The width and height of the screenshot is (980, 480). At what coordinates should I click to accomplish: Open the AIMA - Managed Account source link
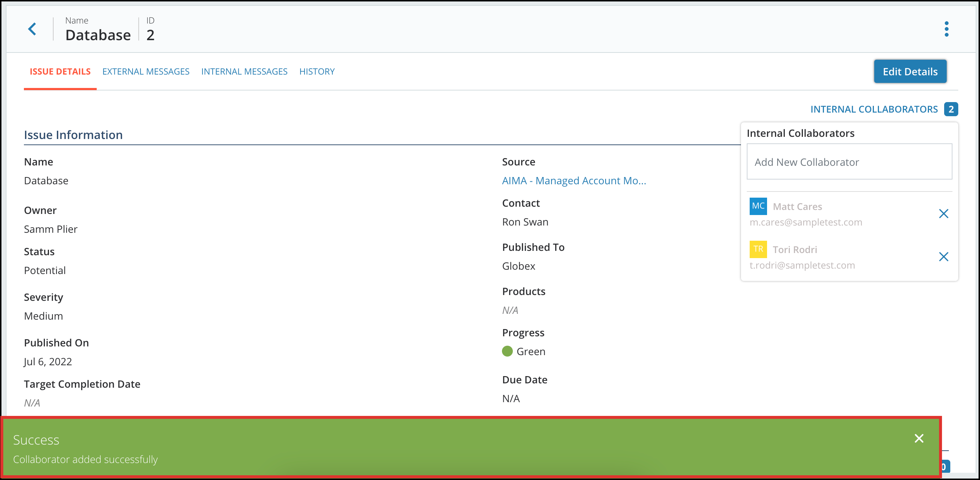click(574, 180)
